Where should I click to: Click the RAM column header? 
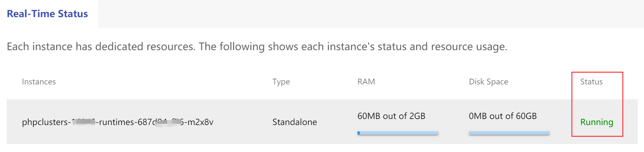pos(366,82)
